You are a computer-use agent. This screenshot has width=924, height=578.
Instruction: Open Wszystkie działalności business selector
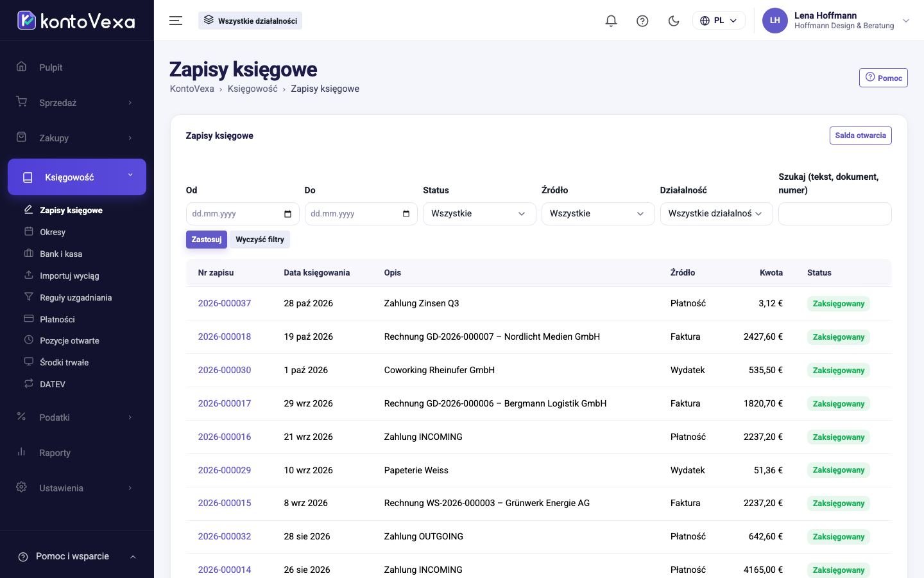pyautogui.click(x=250, y=21)
